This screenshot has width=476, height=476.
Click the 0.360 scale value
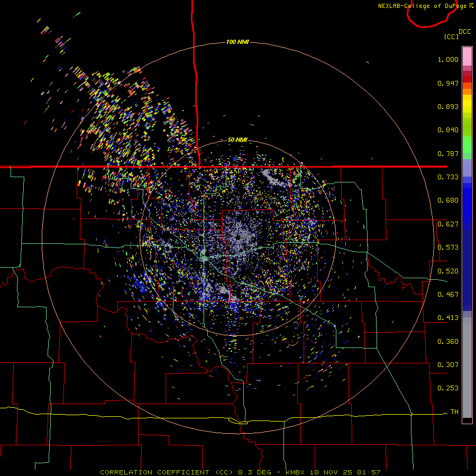pos(448,342)
